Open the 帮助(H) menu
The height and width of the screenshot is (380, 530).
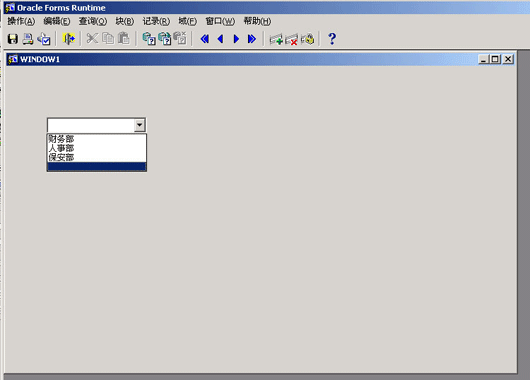[x=257, y=21]
